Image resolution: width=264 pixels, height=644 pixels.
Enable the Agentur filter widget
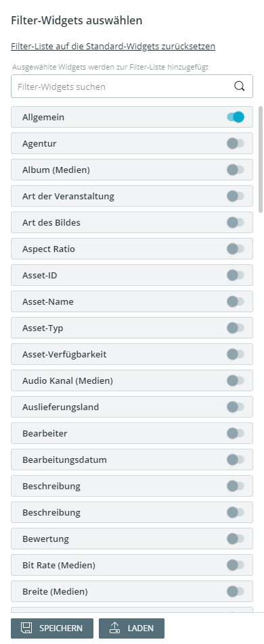pyautogui.click(x=236, y=143)
